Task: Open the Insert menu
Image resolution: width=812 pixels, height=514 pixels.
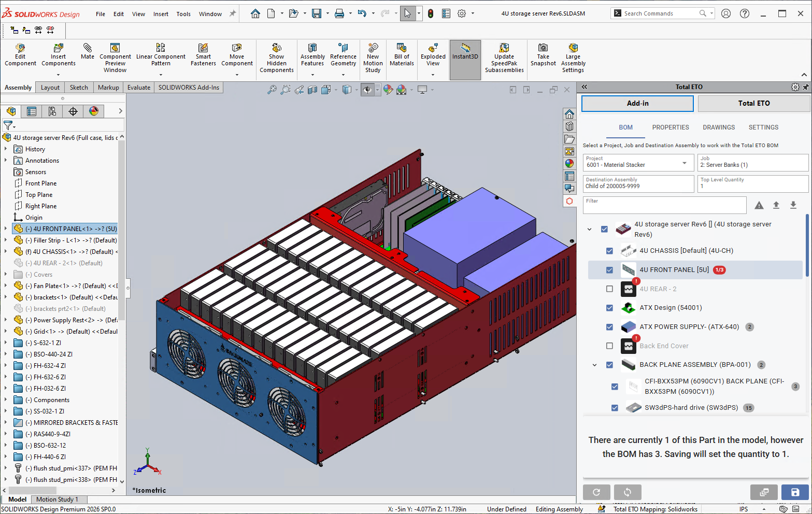Action: tap(161, 14)
